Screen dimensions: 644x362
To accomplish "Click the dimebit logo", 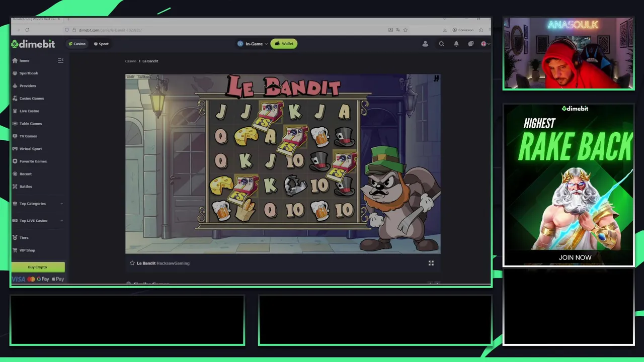I will 33,44.
